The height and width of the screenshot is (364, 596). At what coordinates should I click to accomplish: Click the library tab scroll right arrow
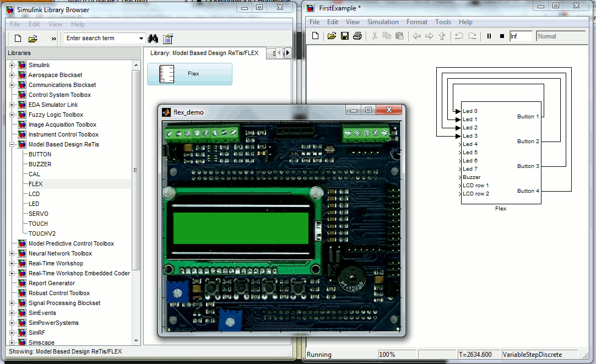[288, 53]
